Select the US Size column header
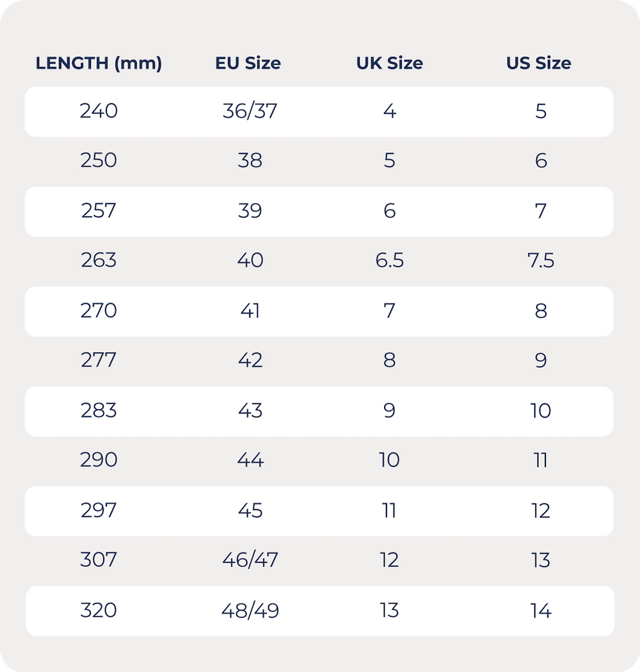640x672 pixels. pyautogui.click(x=538, y=63)
